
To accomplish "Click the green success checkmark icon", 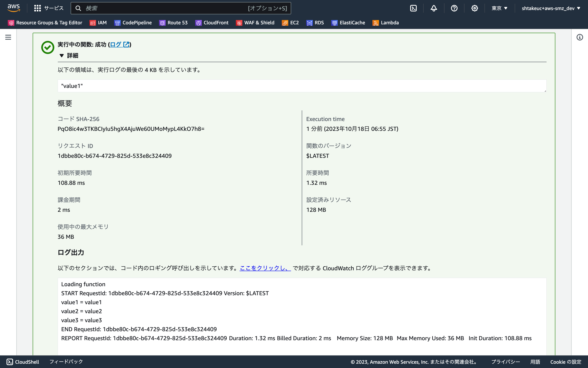I will click(x=48, y=47).
